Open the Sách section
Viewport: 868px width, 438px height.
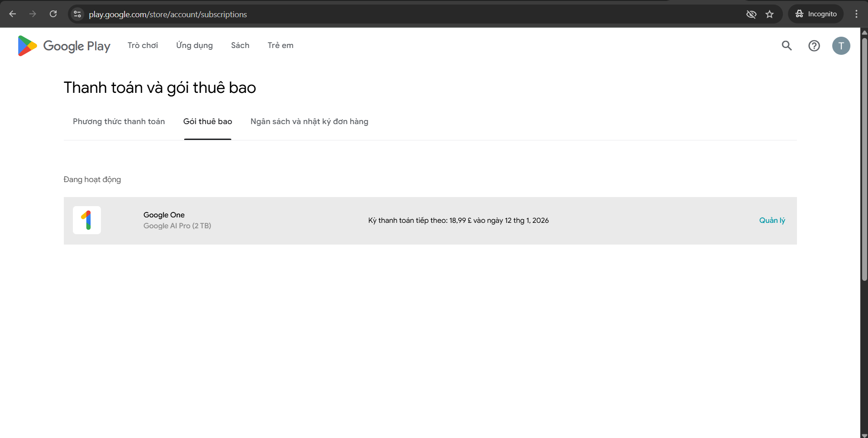[240, 45]
